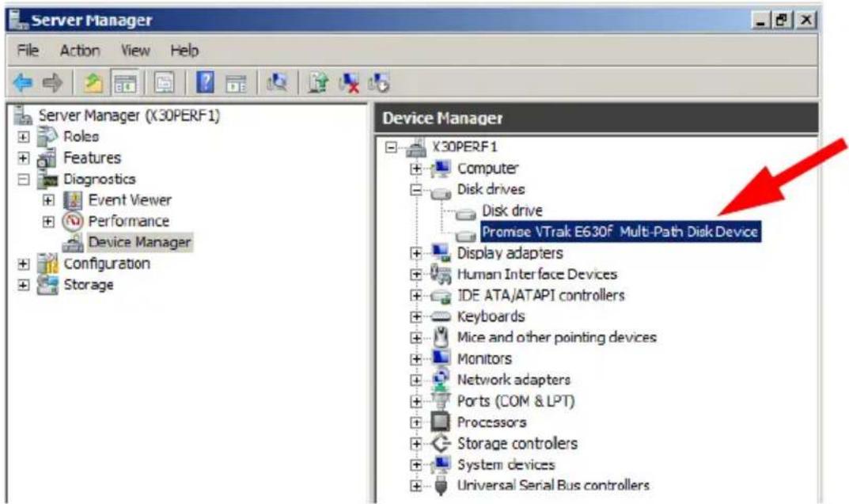Click the 'Diagnostics' label in left tree
Image resolution: width=849 pixels, height=504 pixels.
(x=100, y=179)
